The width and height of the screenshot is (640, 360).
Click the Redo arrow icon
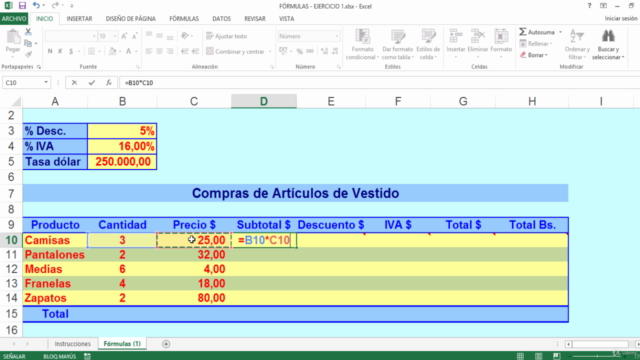55,6
